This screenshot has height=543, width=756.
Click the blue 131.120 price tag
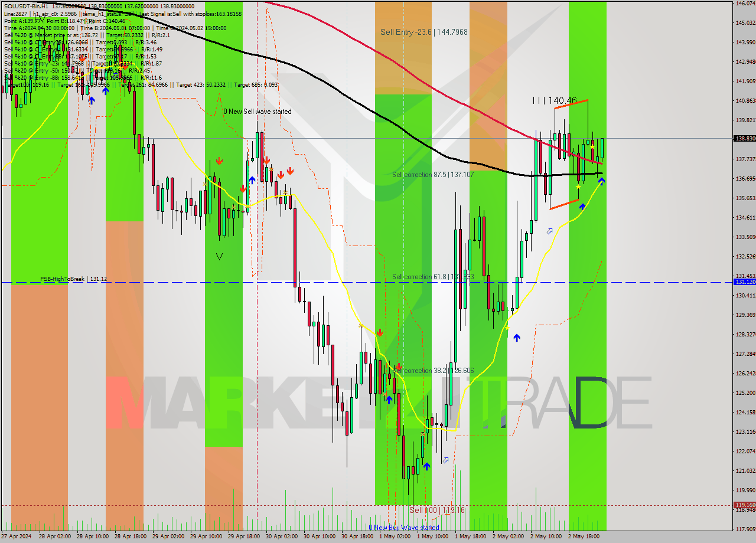[744, 282]
